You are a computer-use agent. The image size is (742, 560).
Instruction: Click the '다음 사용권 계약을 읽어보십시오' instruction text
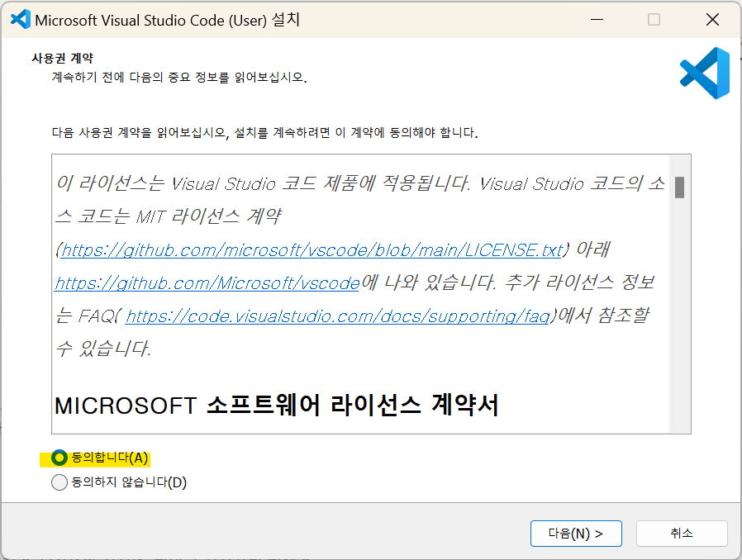pos(264,132)
